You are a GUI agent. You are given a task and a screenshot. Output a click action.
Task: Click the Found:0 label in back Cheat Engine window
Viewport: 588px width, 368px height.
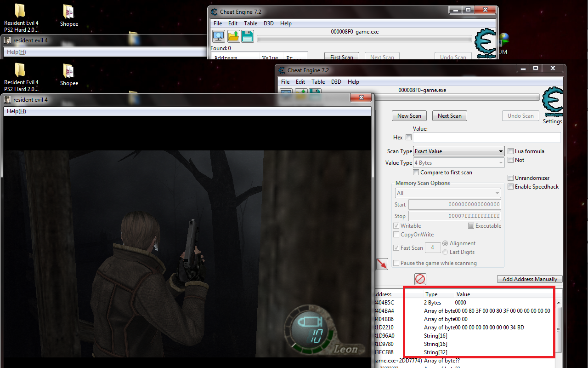pos(220,48)
